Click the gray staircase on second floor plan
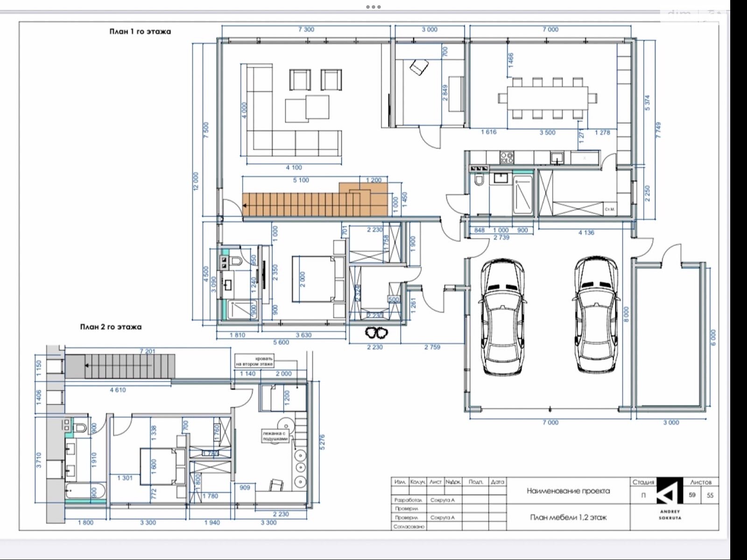Screen dimensions: 747x560 coord(120,367)
